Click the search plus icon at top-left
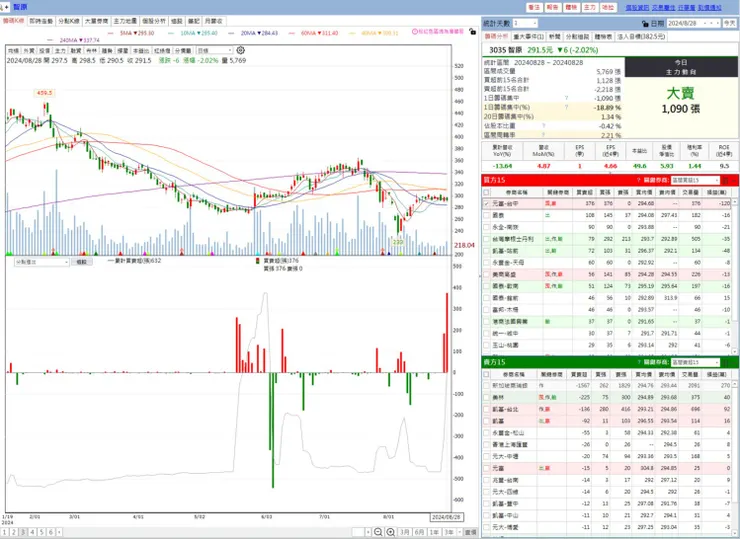Image resolution: width=740 pixels, height=539 pixels. pos(4,7)
